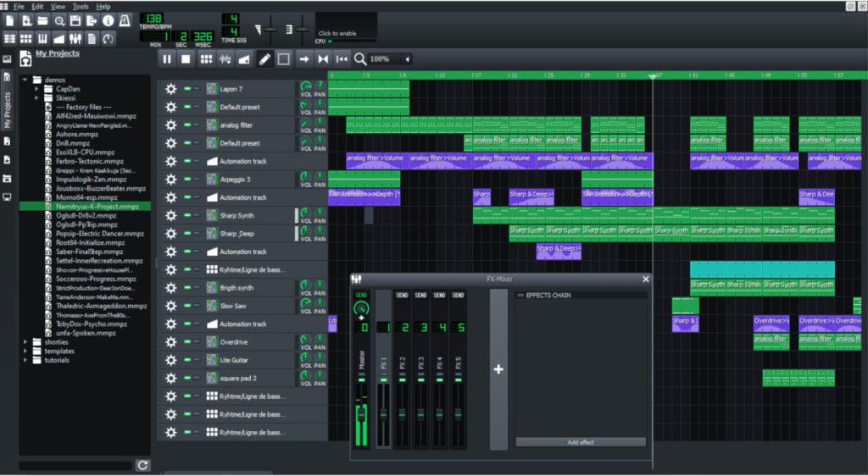
Task: Expand the Skiessi folder
Action: pos(36,98)
